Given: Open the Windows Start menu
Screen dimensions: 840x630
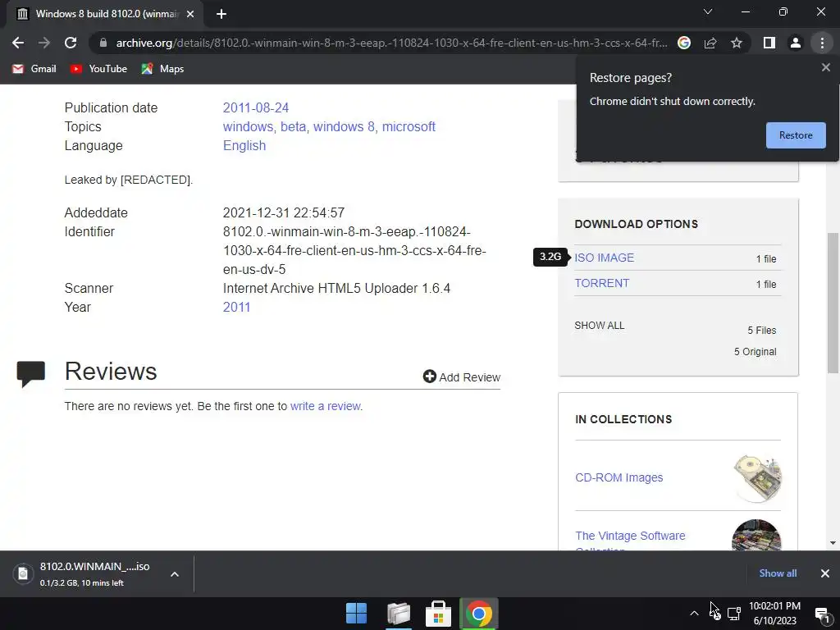Looking at the screenshot, I should (x=356, y=614).
